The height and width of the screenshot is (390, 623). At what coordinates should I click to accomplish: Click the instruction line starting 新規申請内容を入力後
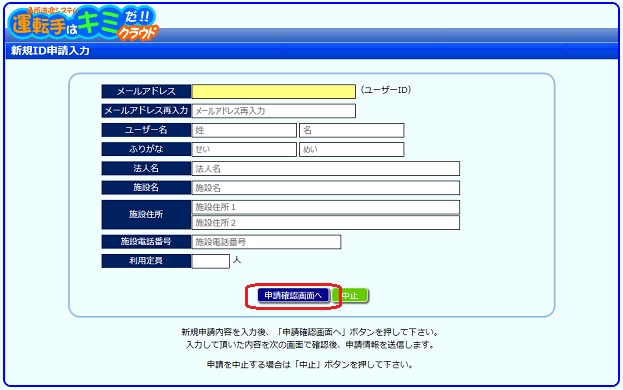pos(310,332)
